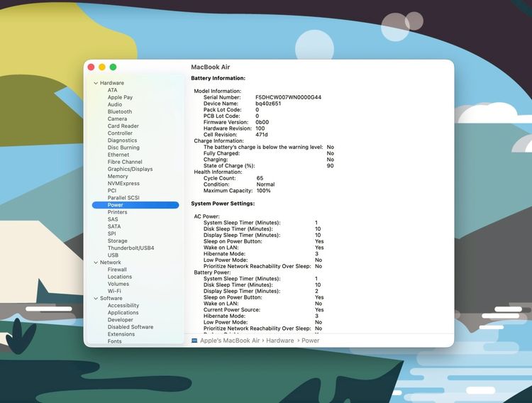The width and height of the screenshot is (532, 403).
Task: Click the Battery Power subsection label
Action: click(212, 272)
